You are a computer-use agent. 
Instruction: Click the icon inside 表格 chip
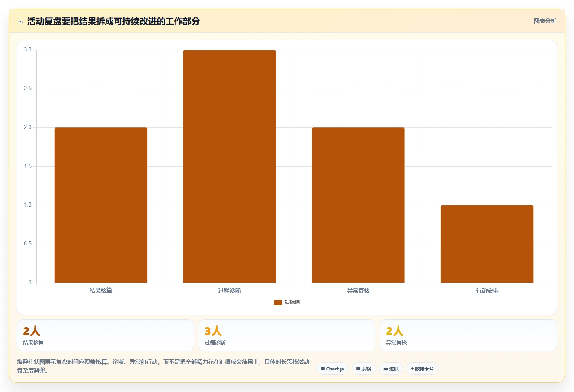358,369
